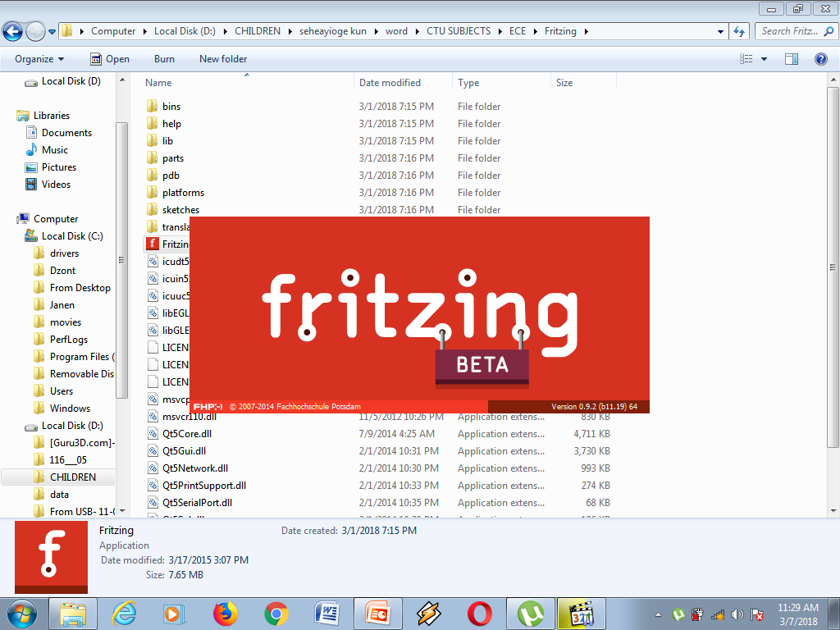This screenshot has height=630, width=840.
Task: Show hidden system tray icons
Action: pos(658,614)
